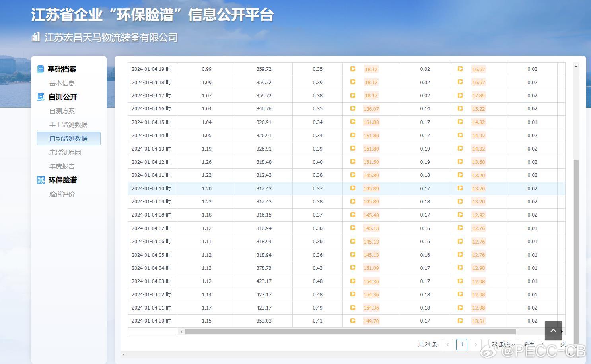The image size is (591, 364).
Task: Click the table scrollbar's left arrow
Action: 181,331
